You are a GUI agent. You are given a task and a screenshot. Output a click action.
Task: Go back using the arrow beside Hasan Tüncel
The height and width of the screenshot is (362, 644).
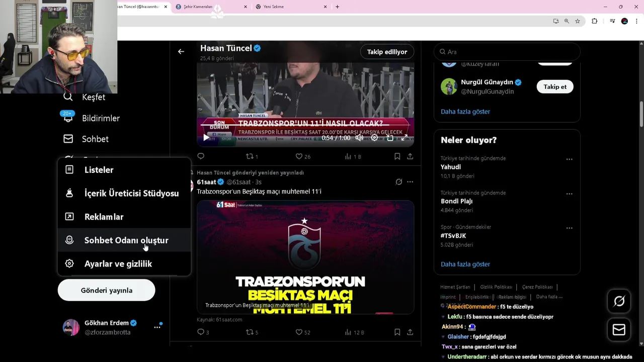tap(181, 51)
